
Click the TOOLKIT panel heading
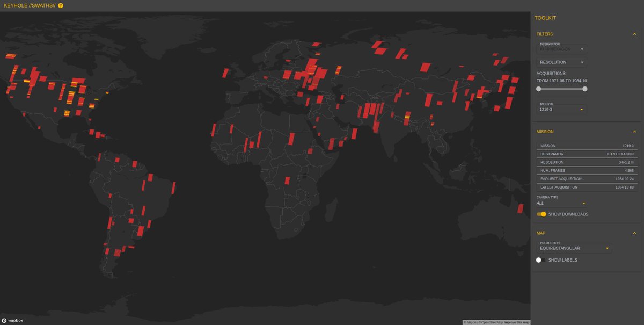coord(545,18)
